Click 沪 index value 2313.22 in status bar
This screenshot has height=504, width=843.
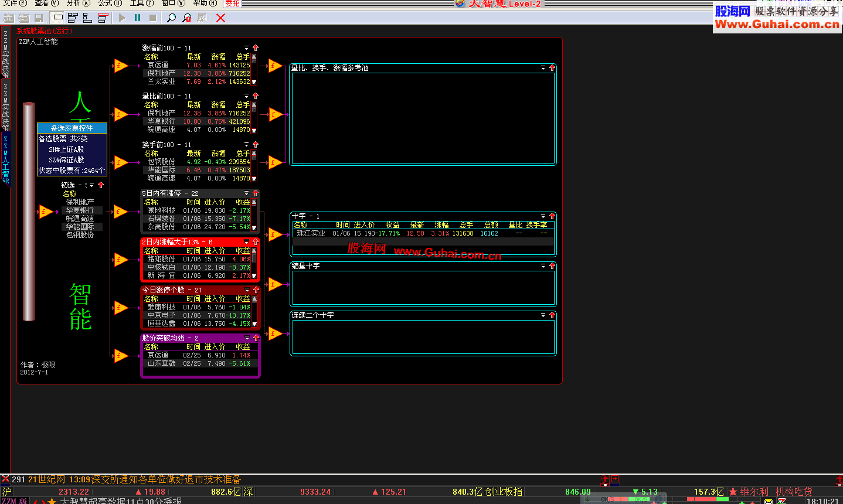[x=74, y=492]
